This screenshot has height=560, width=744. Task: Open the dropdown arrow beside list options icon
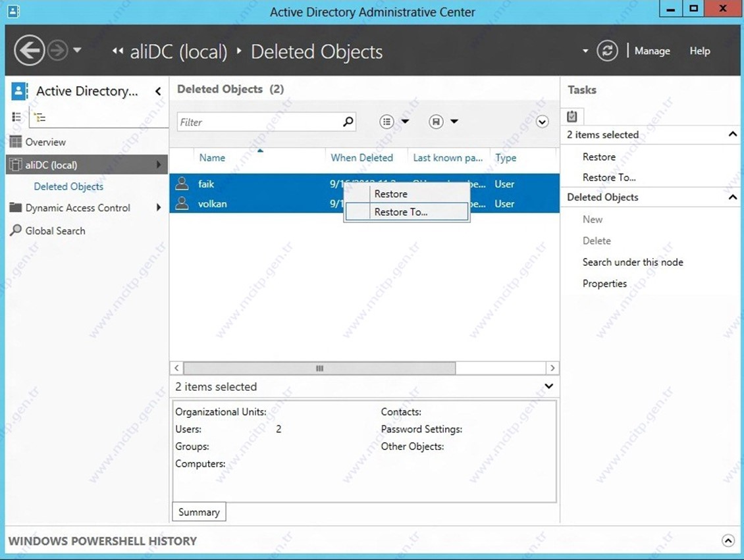pyautogui.click(x=405, y=121)
